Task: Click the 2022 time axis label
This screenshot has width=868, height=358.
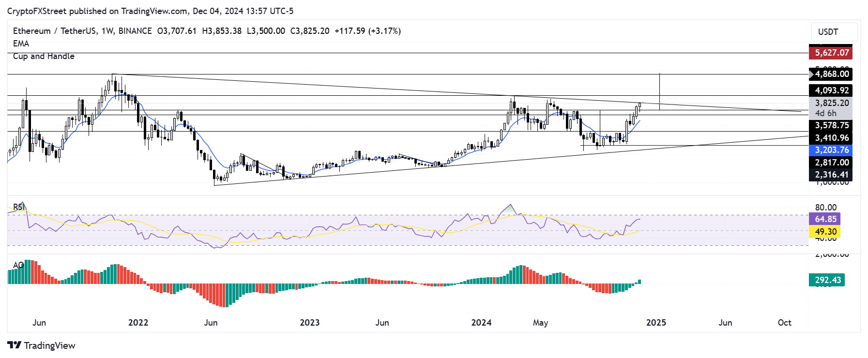Action: [x=138, y=323]
